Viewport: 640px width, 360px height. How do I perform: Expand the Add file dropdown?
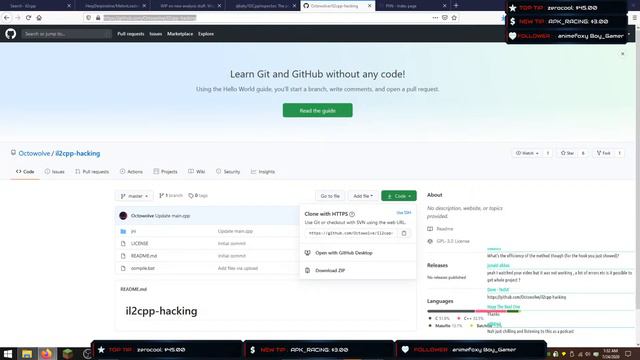click(363, 196)
